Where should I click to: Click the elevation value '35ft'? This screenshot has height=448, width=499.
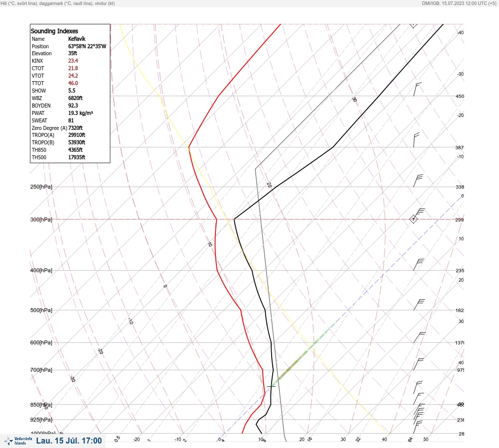click(73, 53)
